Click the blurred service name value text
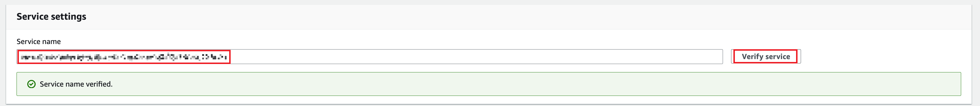980x106 pixels. (124, 57)
